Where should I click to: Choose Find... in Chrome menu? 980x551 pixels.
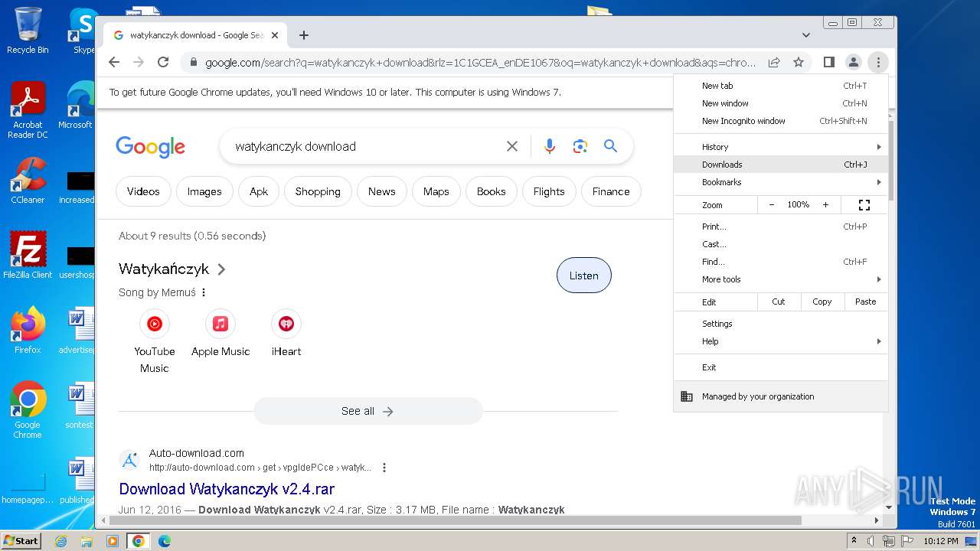(781, 262)
